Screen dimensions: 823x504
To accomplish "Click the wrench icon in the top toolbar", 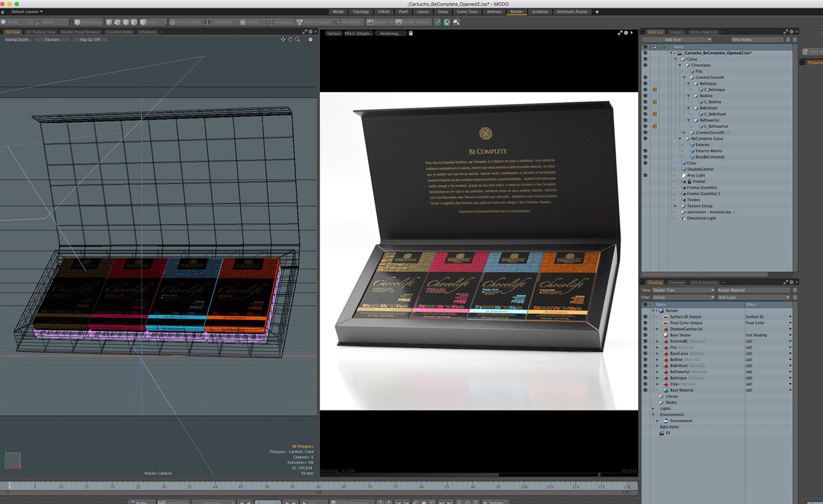I will (456, 22).
